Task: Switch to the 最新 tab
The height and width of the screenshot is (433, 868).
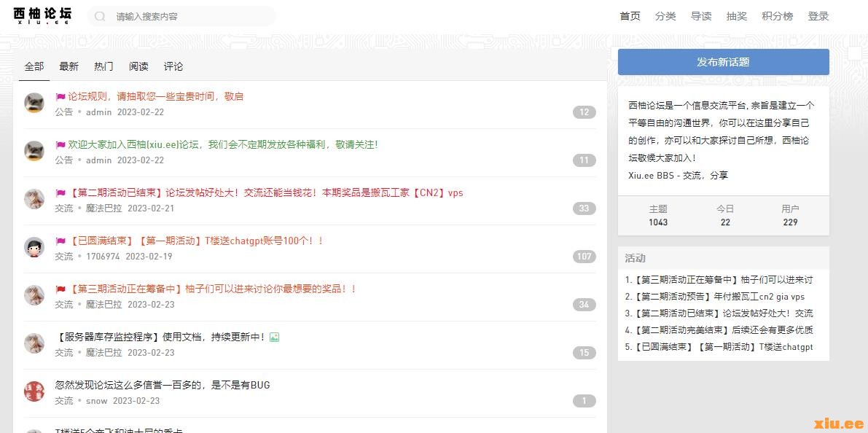Action: pyautogui.click(x=69, y=66)
